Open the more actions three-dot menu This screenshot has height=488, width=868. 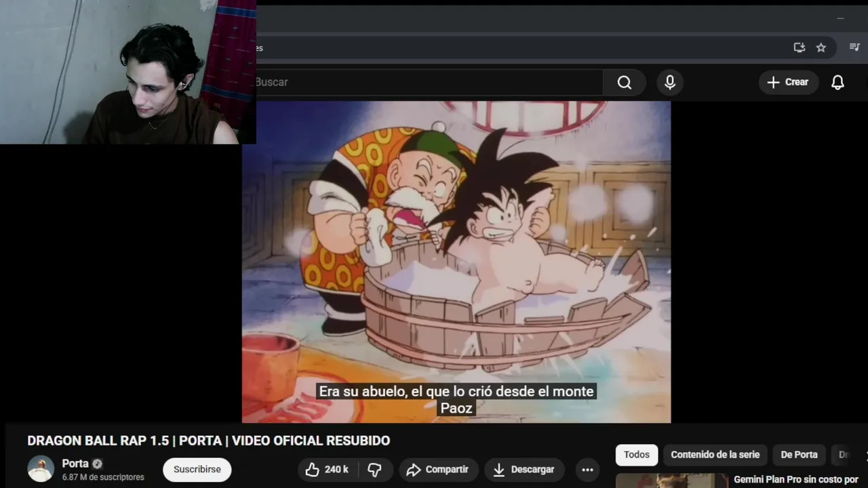click(x=587, y=469)
